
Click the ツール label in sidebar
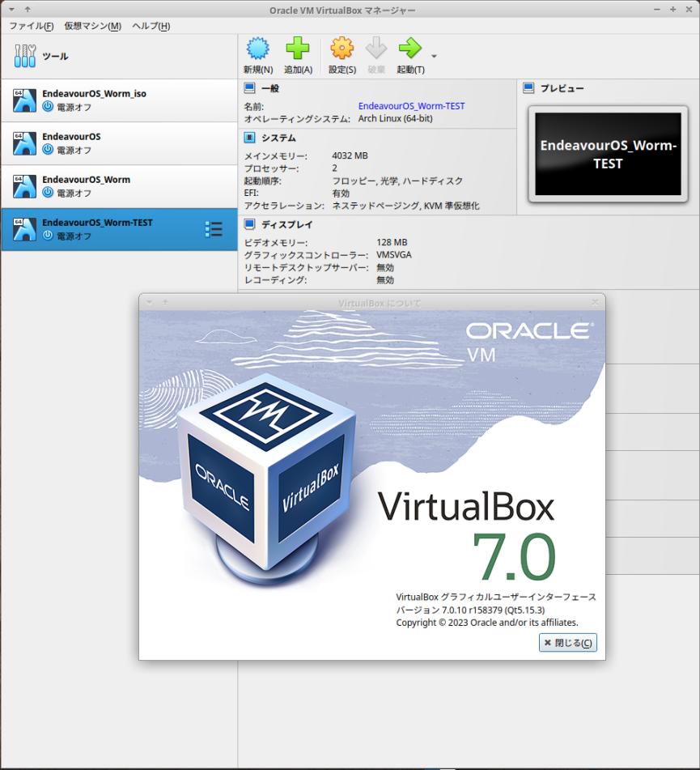coord(56,56)
